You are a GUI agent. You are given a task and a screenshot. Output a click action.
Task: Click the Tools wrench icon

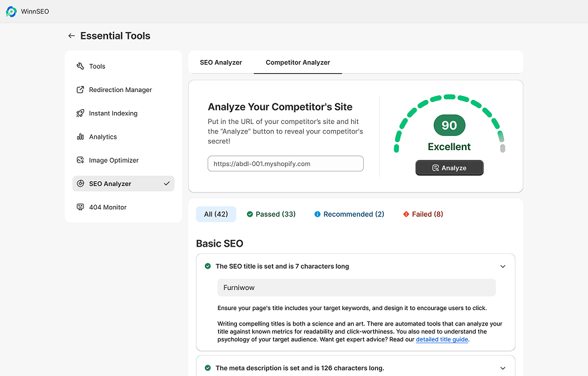pos(80,66)
